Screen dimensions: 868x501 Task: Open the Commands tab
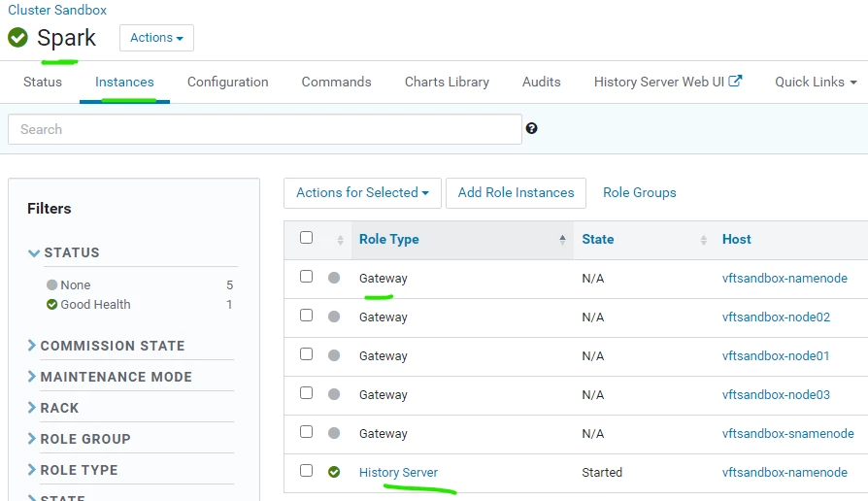point(336,82)
